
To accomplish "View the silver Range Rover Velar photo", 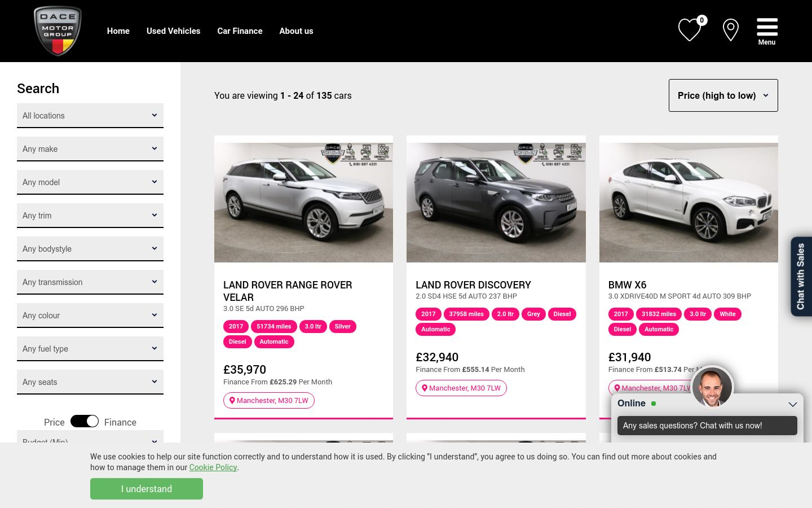I will (303, 202).
